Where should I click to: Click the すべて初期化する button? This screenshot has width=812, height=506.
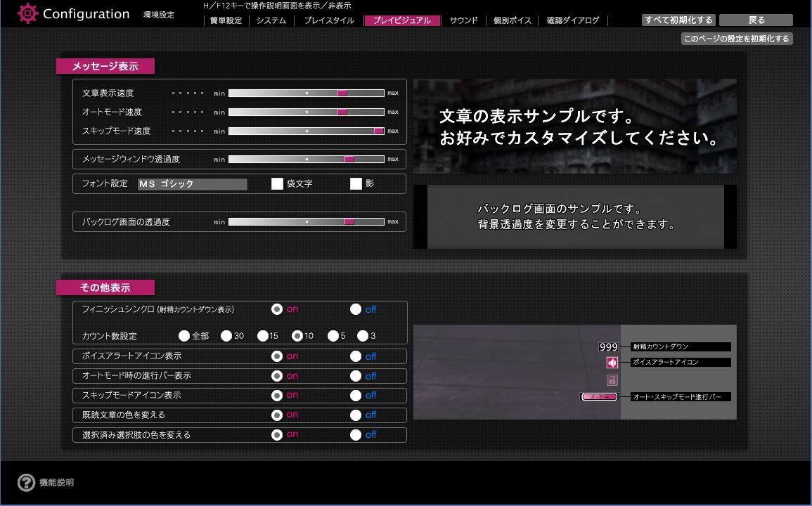click(x=678, y=20)
